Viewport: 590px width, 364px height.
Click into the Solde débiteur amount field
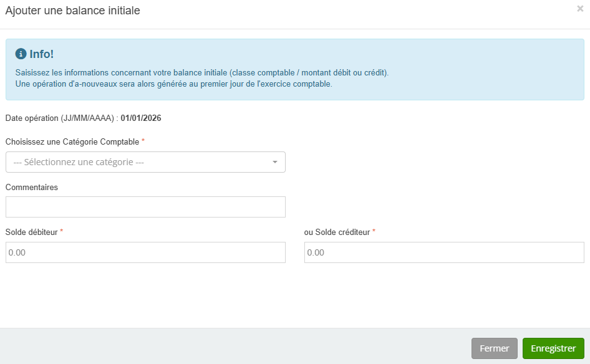(145, 252)
